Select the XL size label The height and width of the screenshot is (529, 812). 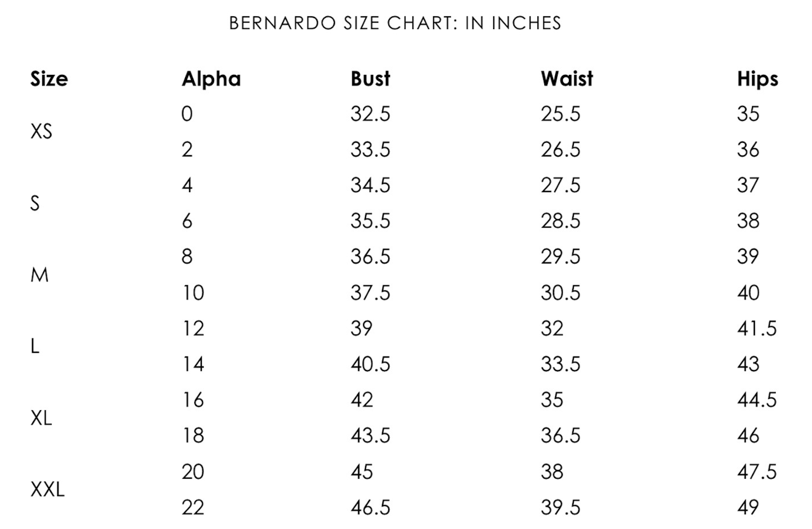pyautogui.click(x=41, y=418)
